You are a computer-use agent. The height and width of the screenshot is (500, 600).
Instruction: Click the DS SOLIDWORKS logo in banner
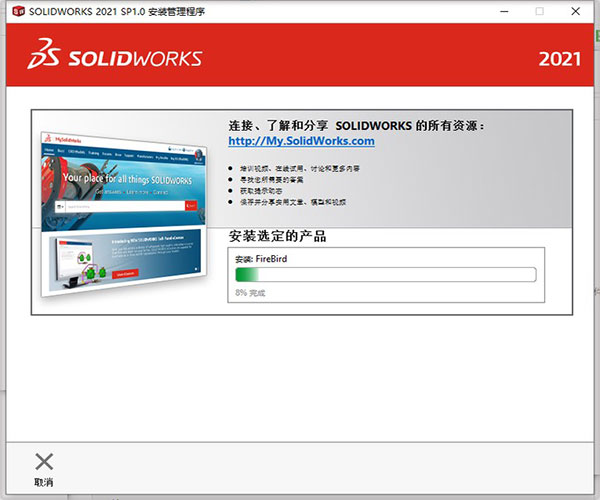[114, 54]
